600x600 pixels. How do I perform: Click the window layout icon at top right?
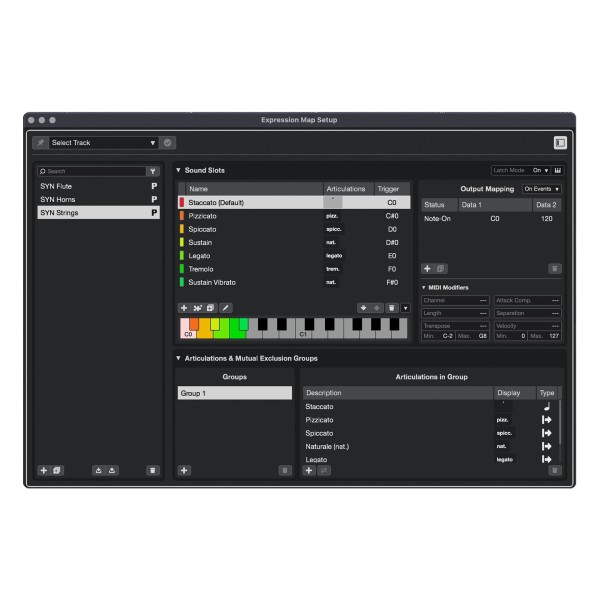pos(560,143)
